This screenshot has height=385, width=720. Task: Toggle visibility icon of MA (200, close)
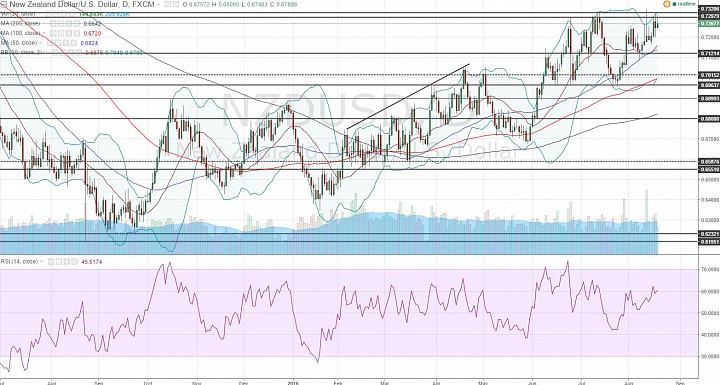[x=53, y=23]
